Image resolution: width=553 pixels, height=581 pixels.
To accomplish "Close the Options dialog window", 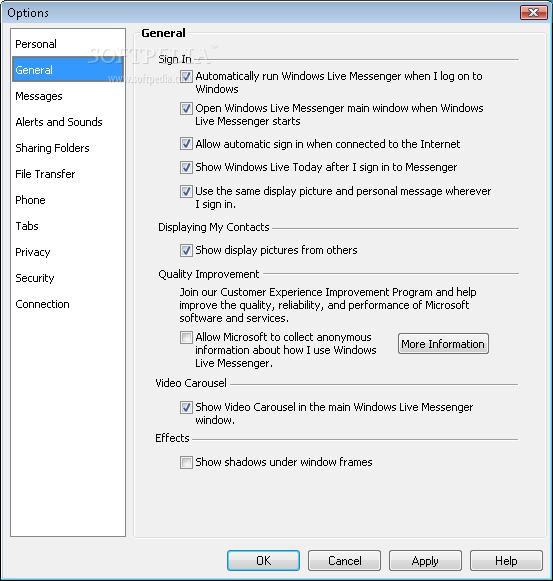I will coord(533,13).
